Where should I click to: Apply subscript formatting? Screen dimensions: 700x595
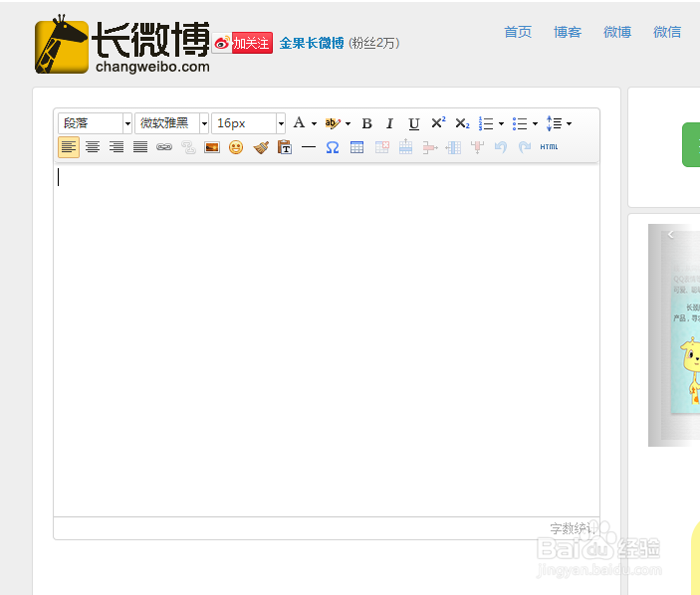click(462, 123)
